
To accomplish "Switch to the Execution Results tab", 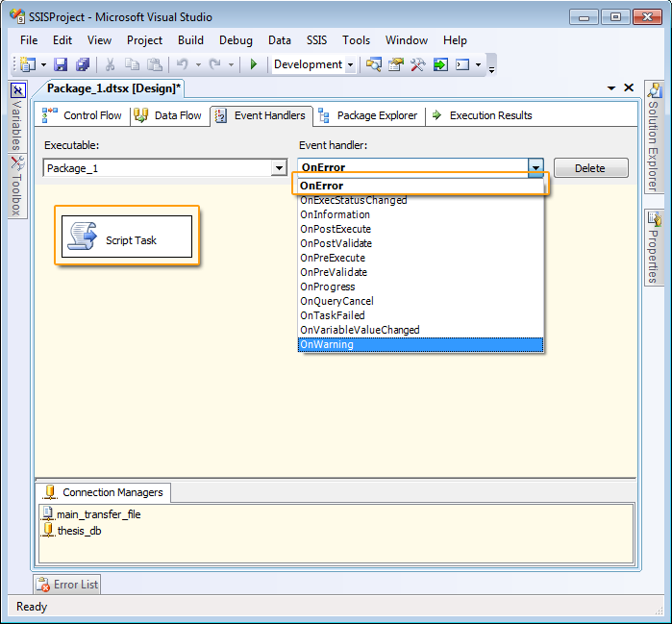I will (x=483, y=115).
